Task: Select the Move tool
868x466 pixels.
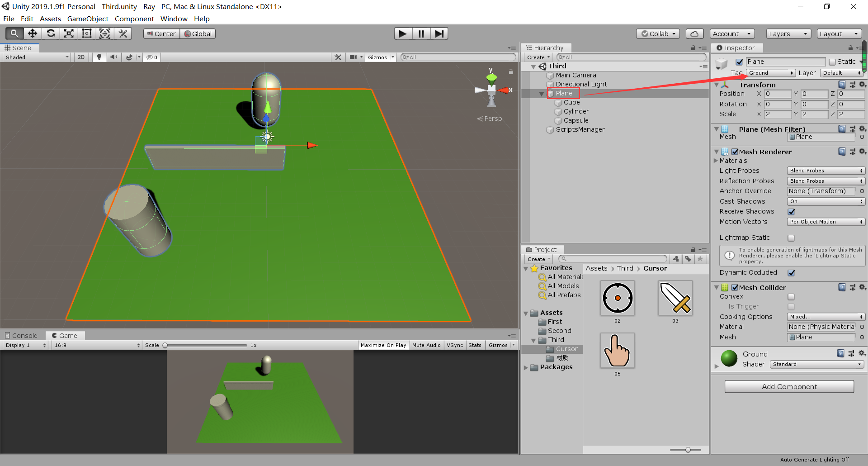Action: (32, 33)
